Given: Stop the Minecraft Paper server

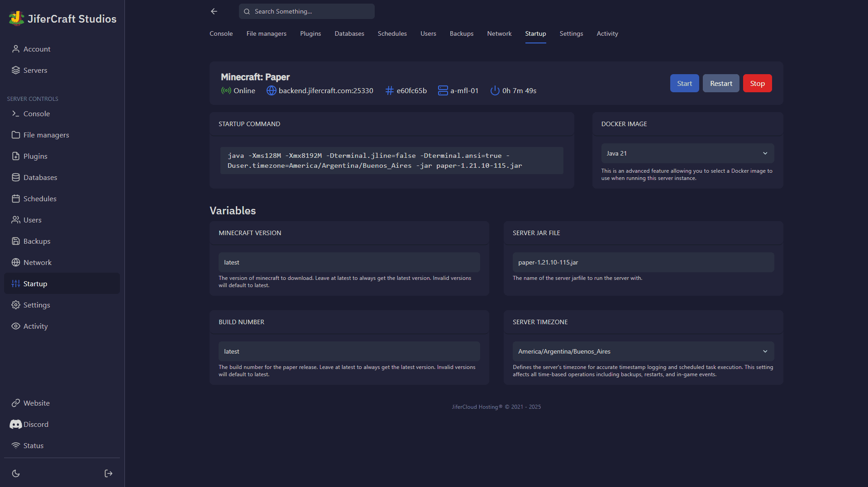Looking at the screenshot, I should 757,83.
